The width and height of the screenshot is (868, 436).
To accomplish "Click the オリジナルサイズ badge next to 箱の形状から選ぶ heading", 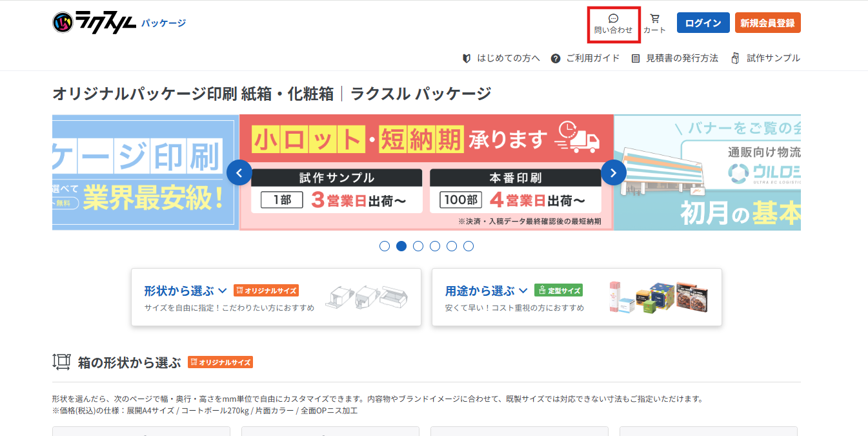I will (x=220, y=362).
